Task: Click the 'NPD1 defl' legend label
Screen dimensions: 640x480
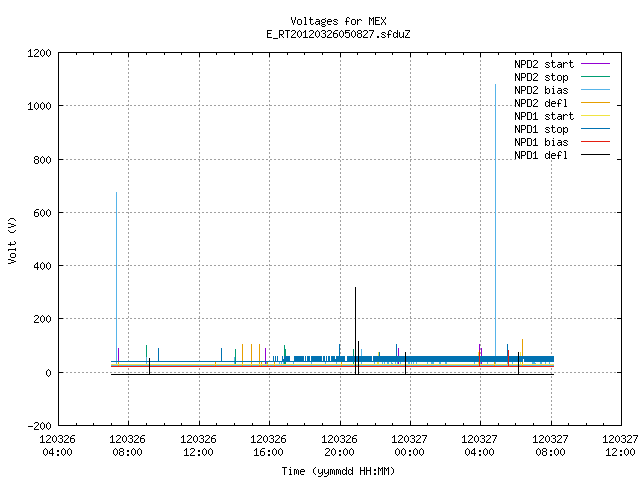Action: click(x=541, y=156)
